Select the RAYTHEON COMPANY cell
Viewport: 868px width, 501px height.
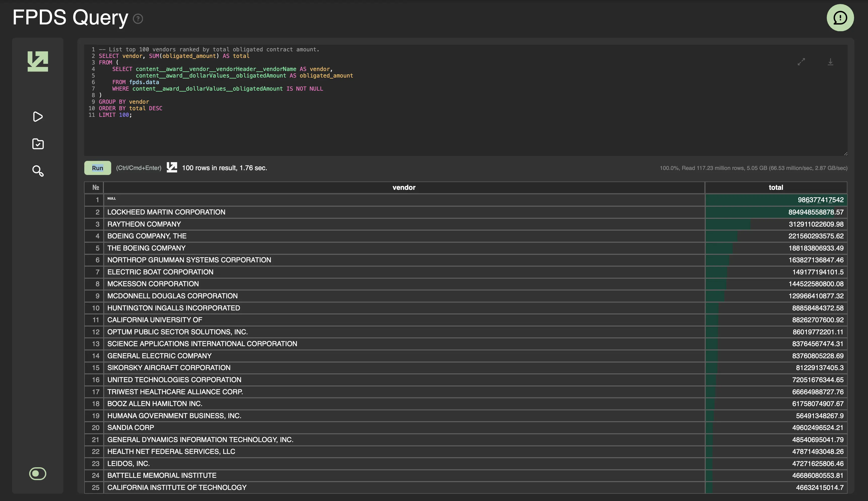404,224
